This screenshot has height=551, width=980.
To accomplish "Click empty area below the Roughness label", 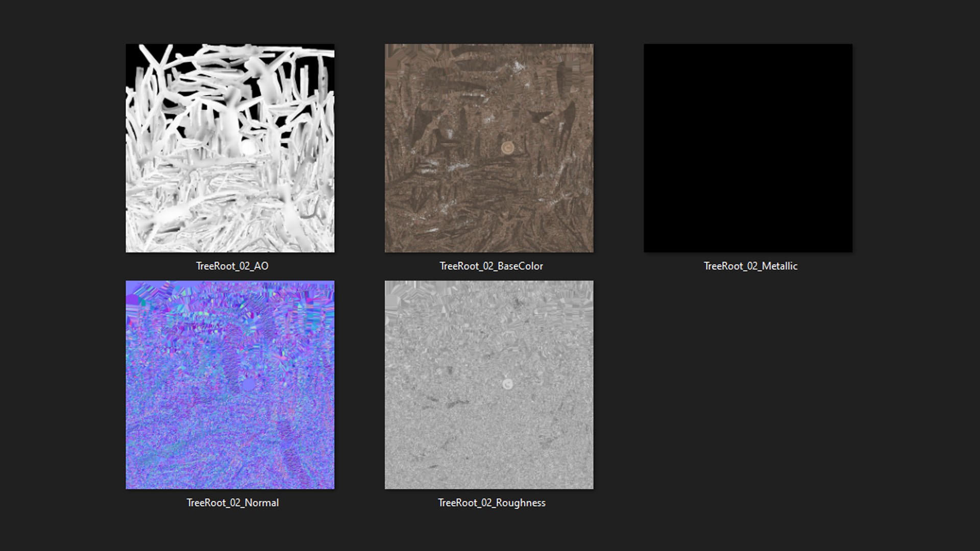I will 491,531.
